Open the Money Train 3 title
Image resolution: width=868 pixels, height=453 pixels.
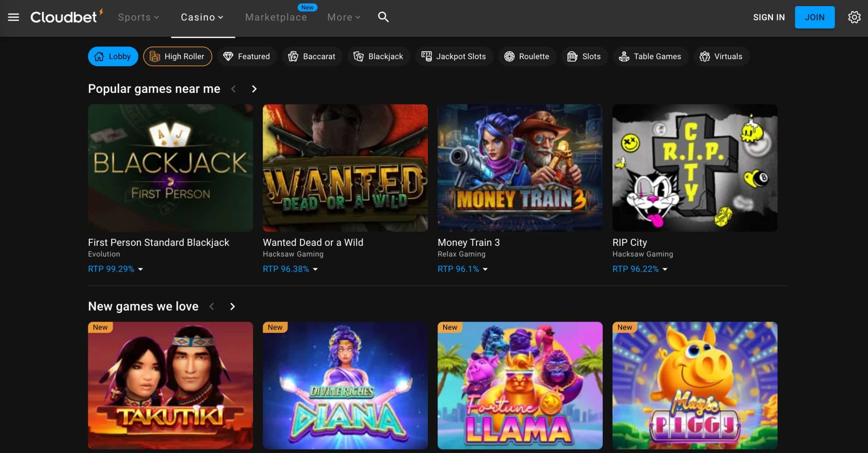pos(469,242)
